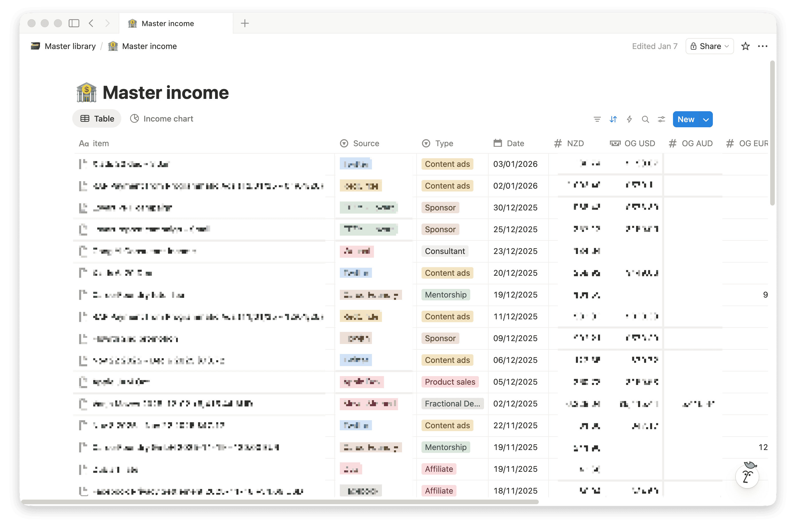Image resolution: width=796 pixels, height=532 pixels.
Task: Open the Source column header menu
Action: click(x=366, y=144)
